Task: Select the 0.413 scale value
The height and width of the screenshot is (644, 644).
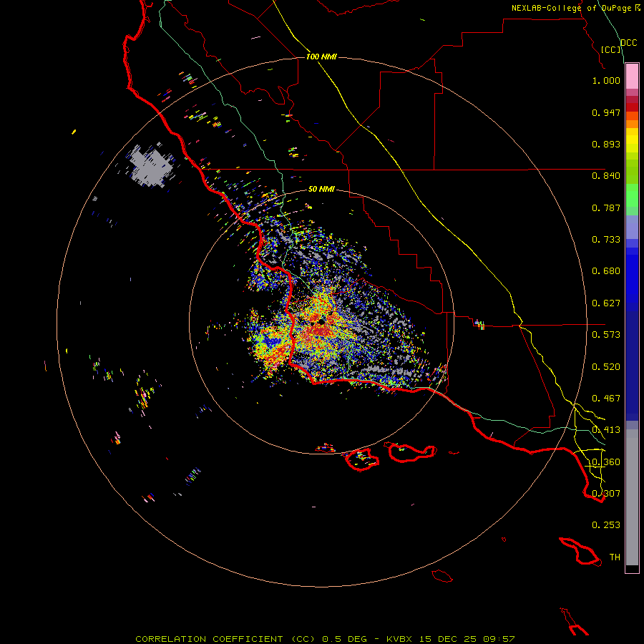Action: 606,430
